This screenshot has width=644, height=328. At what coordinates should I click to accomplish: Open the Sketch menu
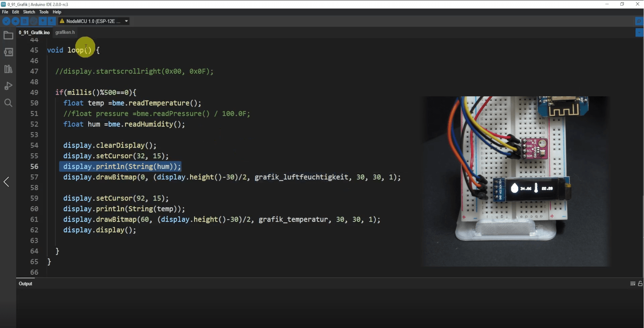29,12
